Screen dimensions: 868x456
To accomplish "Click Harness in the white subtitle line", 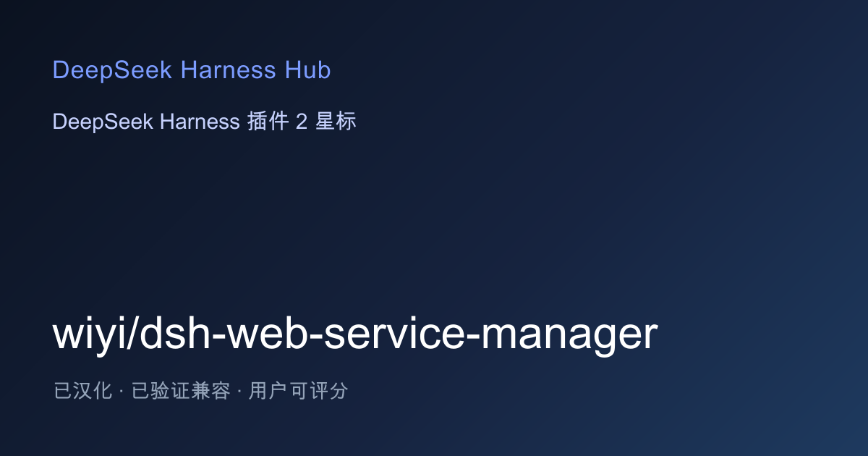I will [200, 122].
